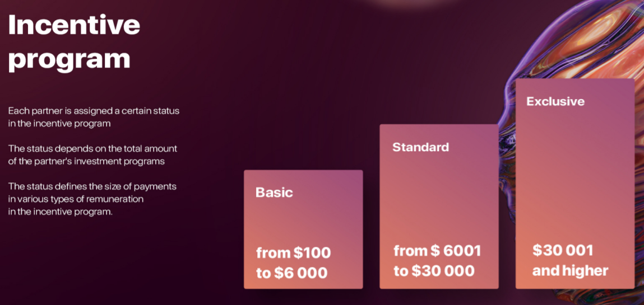Click the 'of the partner's investment programs' line
The image size is (644, 305).
click(86, 161)
